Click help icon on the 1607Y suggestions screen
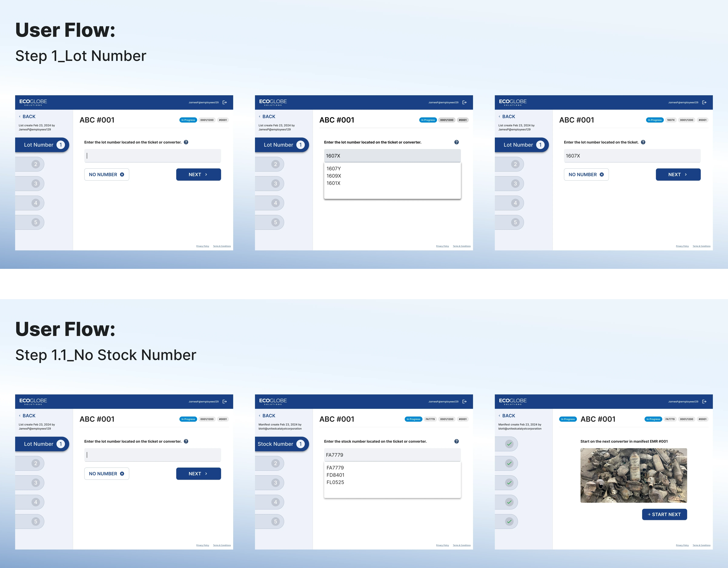This screenshot has width=728, height=568. pos(456,142)
